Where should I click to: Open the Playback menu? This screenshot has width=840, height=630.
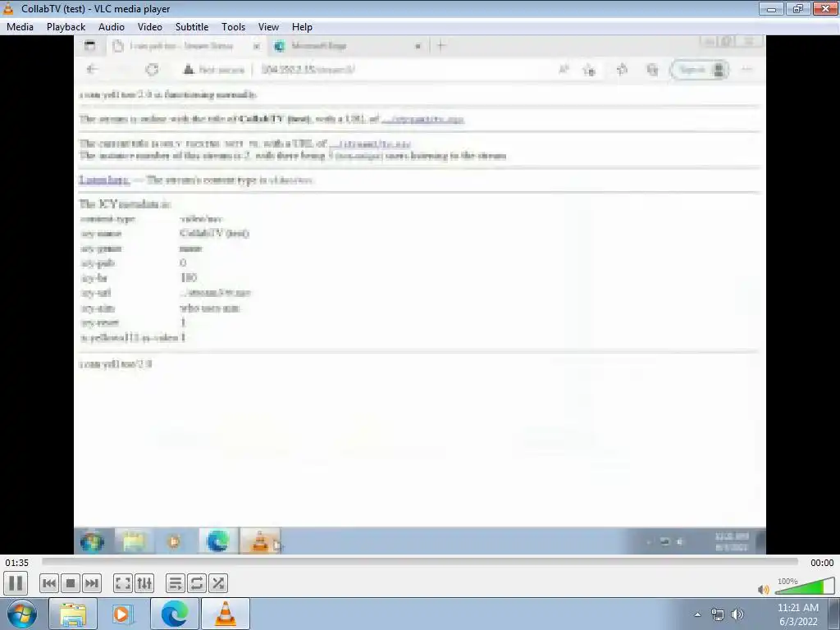click(66, 27)
